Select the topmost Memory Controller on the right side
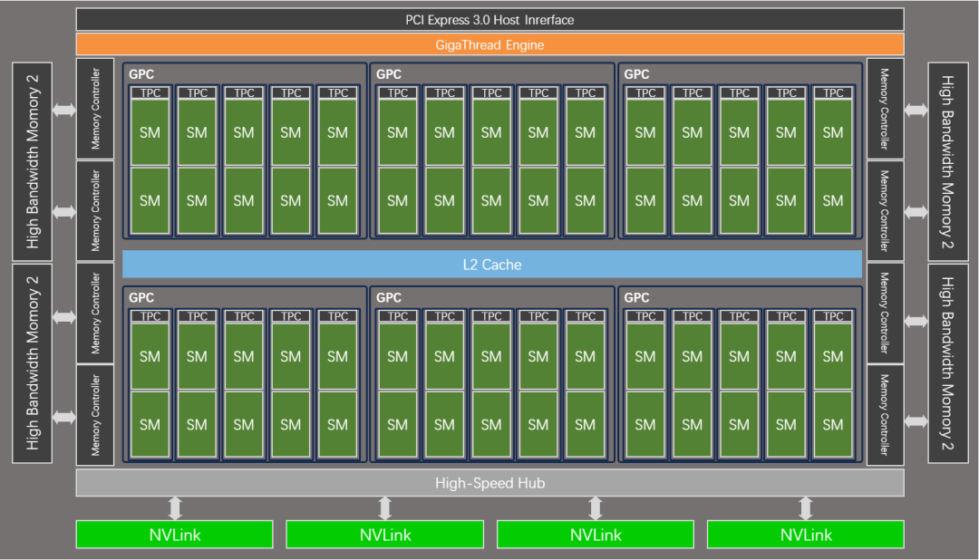 (886, 109)
